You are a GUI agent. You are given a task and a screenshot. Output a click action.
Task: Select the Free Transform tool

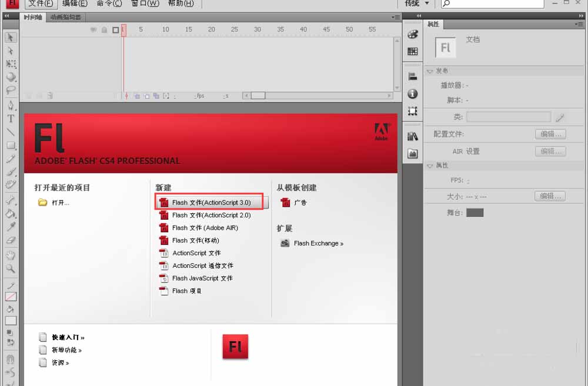(11, 63)
